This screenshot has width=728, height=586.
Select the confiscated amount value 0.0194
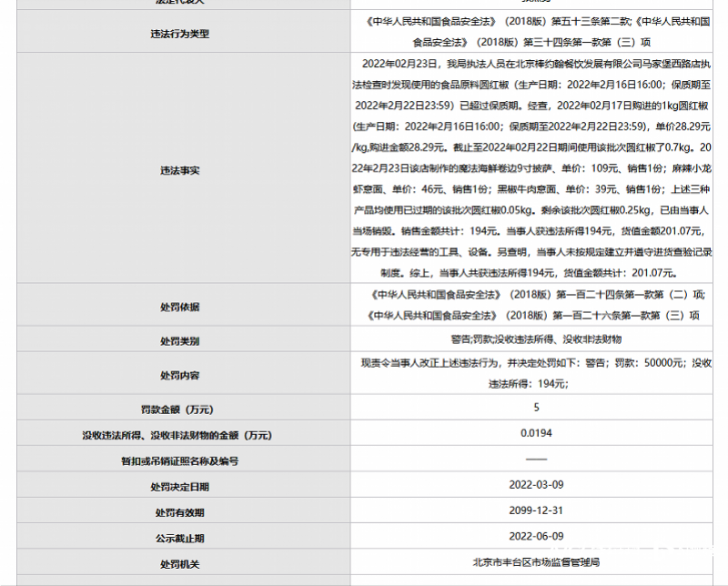point(536,434)
